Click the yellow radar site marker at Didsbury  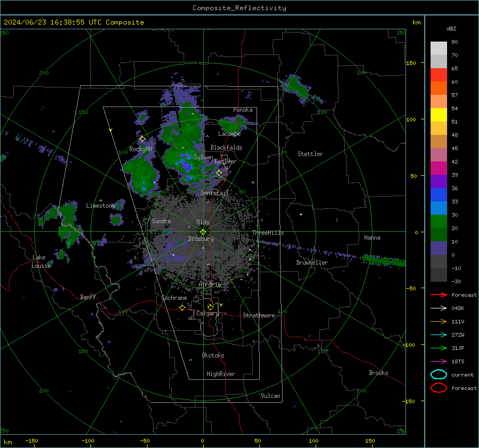click(203, 232)
